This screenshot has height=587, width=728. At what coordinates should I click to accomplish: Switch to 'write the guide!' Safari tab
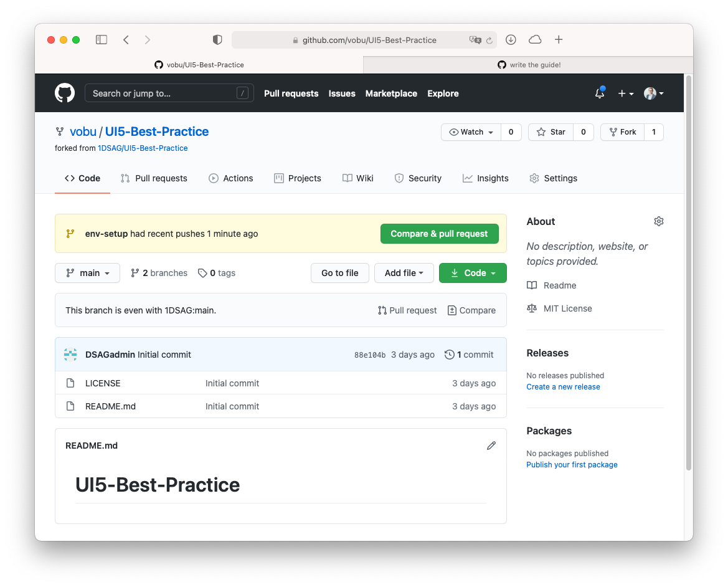[x=528, y=65]
